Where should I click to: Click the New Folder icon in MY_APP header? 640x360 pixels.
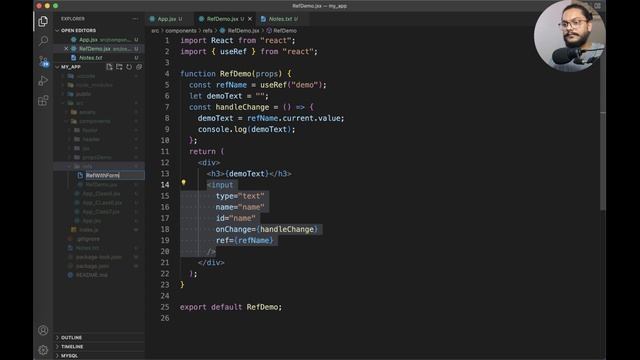119,67
